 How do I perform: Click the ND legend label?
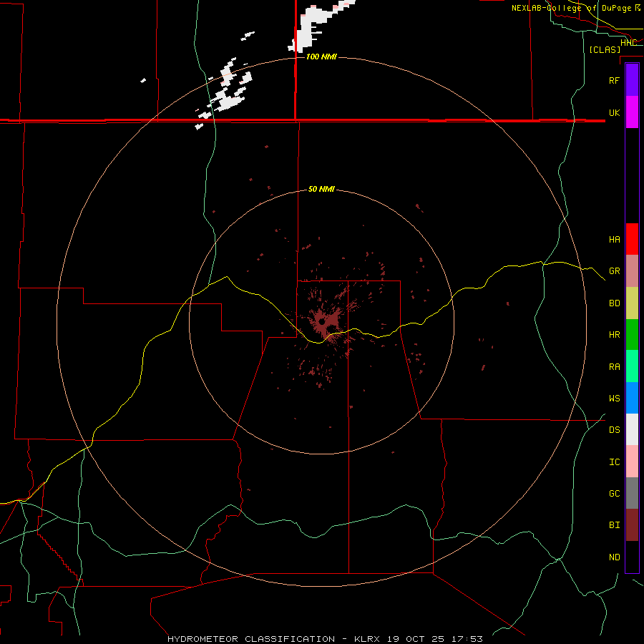tap(614, 557)
